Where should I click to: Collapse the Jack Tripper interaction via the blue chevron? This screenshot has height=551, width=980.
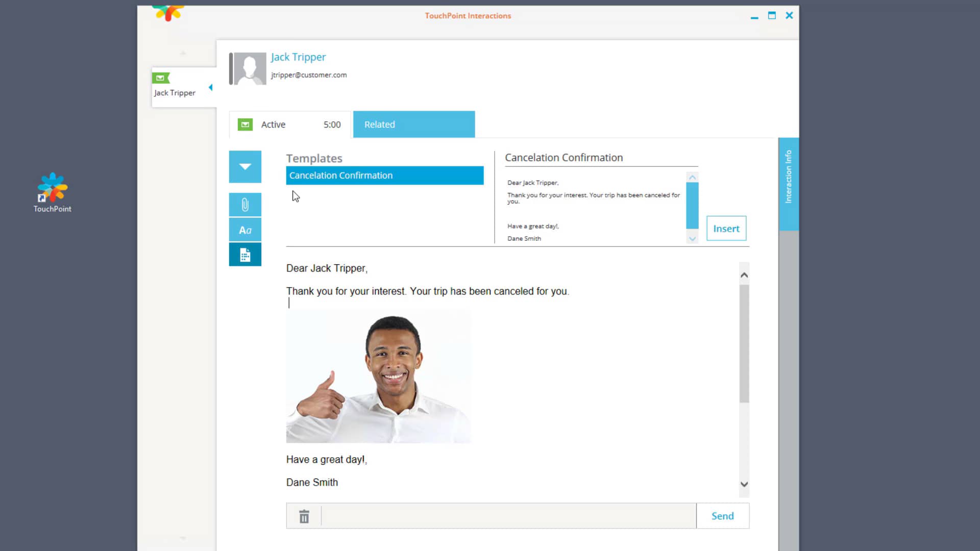tap(210, 87)
